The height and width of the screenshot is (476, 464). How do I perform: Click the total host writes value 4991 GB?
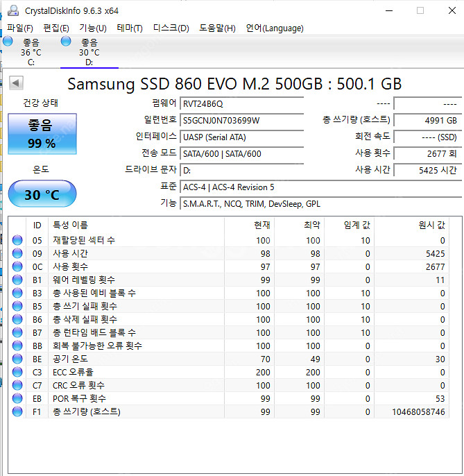click(x=428, y=121)
